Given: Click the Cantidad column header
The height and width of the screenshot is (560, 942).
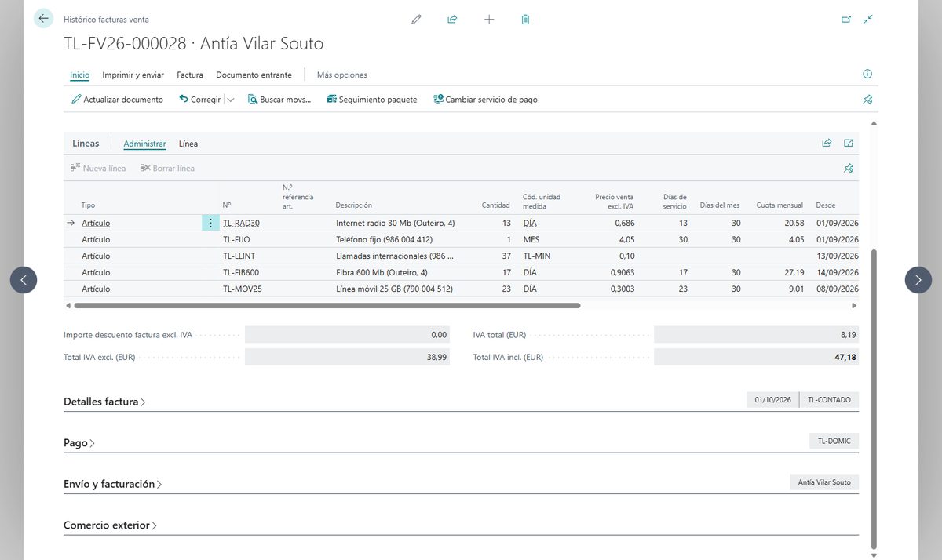Looking at the screenshot, I should [495, 205].
